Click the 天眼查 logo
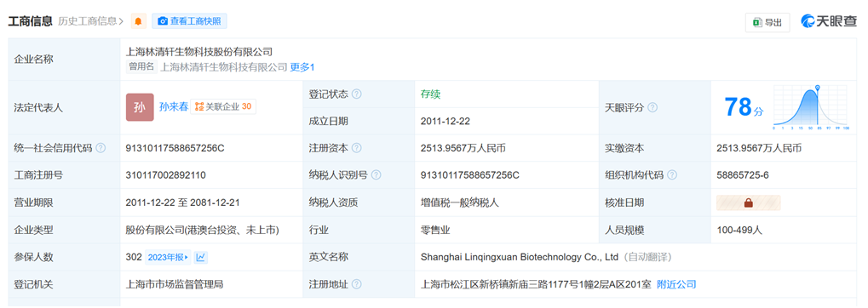 [x=828, y=21]
